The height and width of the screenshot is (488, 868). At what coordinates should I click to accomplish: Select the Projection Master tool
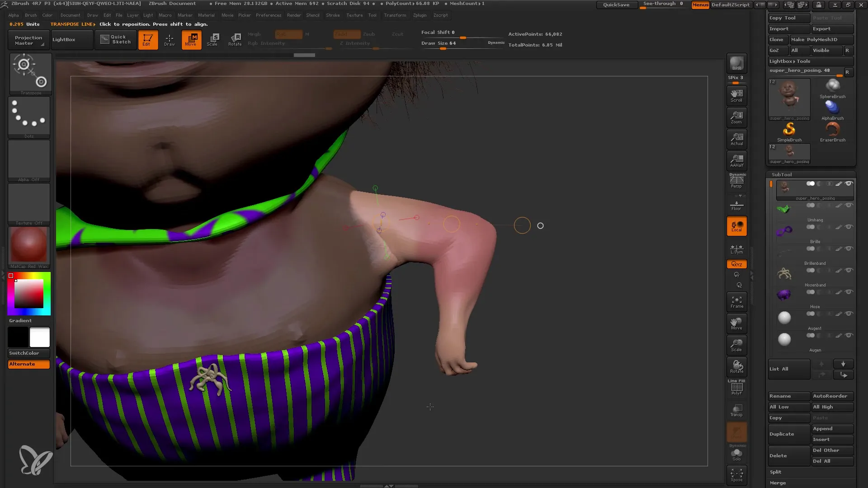[x=28, y=39]
